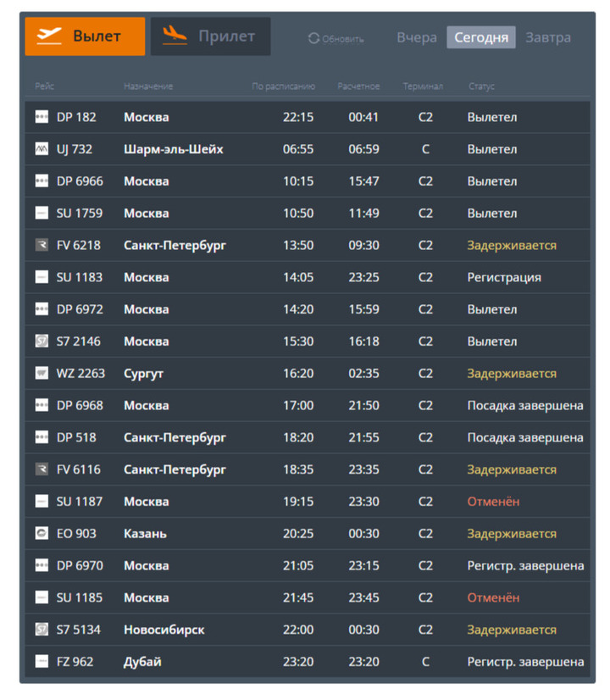Click the refresh icon beside Обновить
This screenshot has height=700, width=610.
coord(313,38)
